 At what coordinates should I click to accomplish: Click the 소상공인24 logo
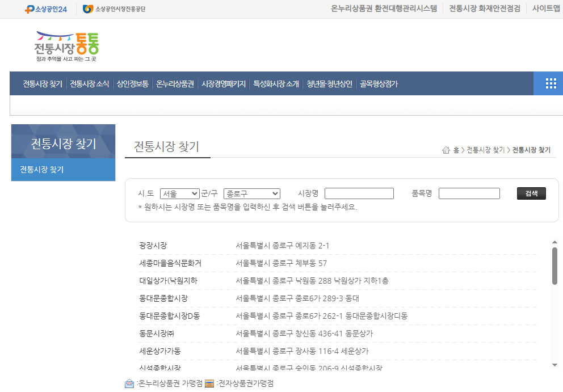46,9
